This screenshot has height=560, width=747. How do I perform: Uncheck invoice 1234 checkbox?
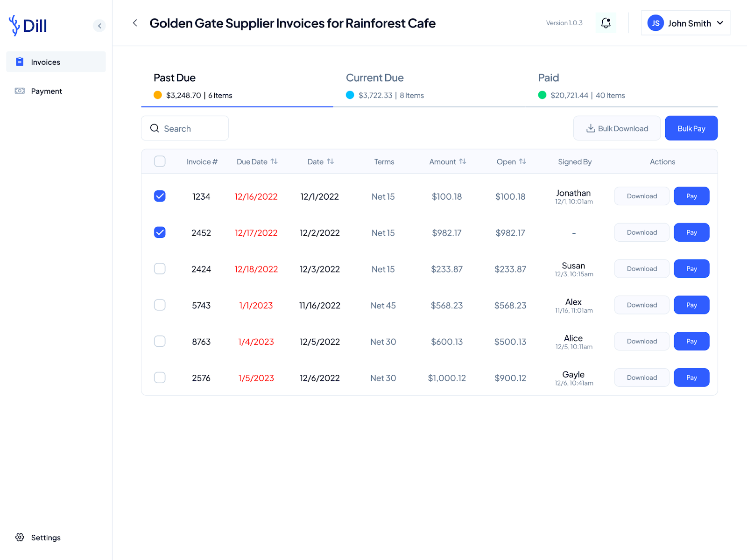coord(160,196)
